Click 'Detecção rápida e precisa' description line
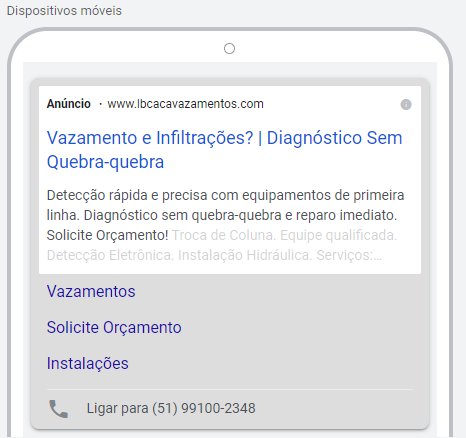 (127, 195)
